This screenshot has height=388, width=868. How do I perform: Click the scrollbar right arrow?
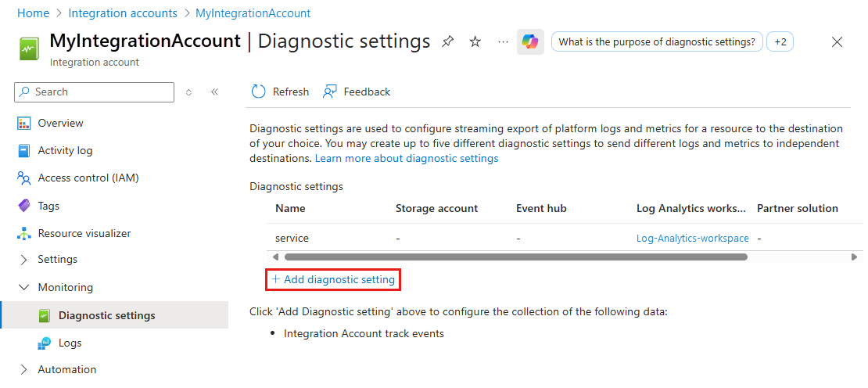(854, 257)
